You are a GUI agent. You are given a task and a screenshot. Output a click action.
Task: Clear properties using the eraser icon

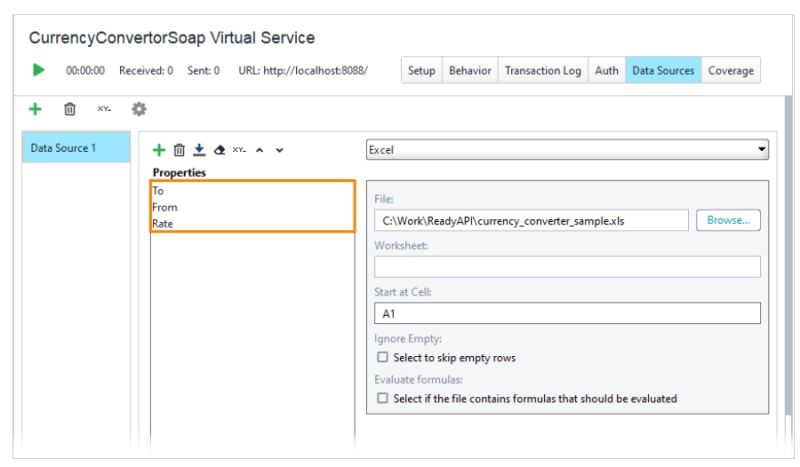click(219, 150)
